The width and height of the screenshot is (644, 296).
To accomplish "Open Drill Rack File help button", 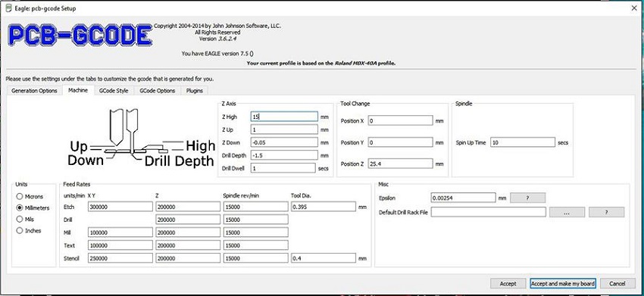I will [x=606, y=212].
